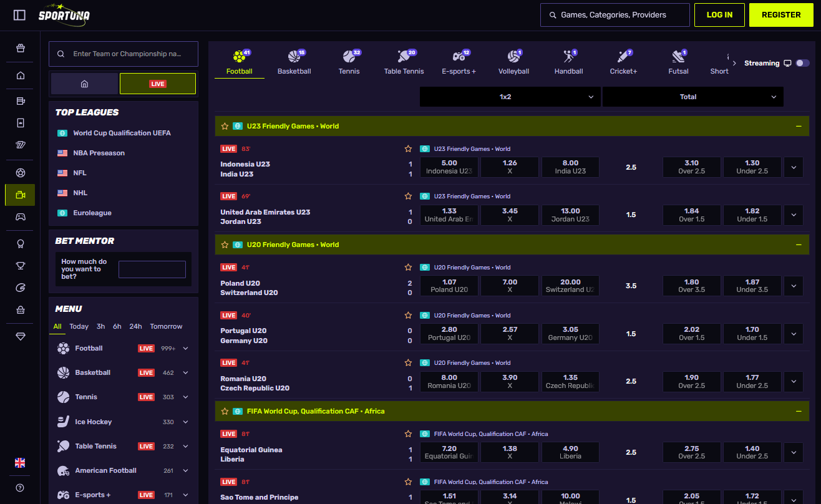Select the 6h time filter tab
Viewport: 821px width, 504px height.
(117, 326)
